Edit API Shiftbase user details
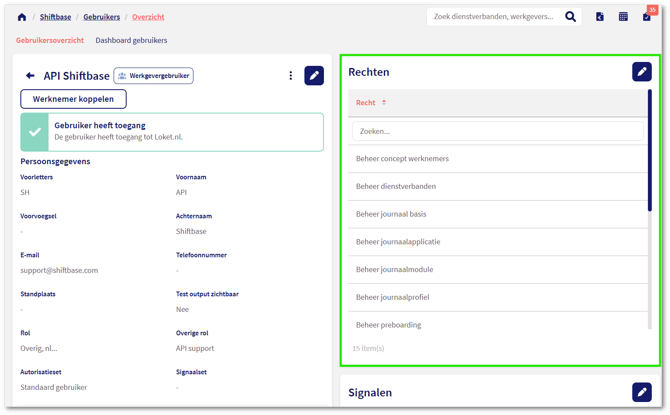This screenshot has width=670, height=415. tap(314, 75)
